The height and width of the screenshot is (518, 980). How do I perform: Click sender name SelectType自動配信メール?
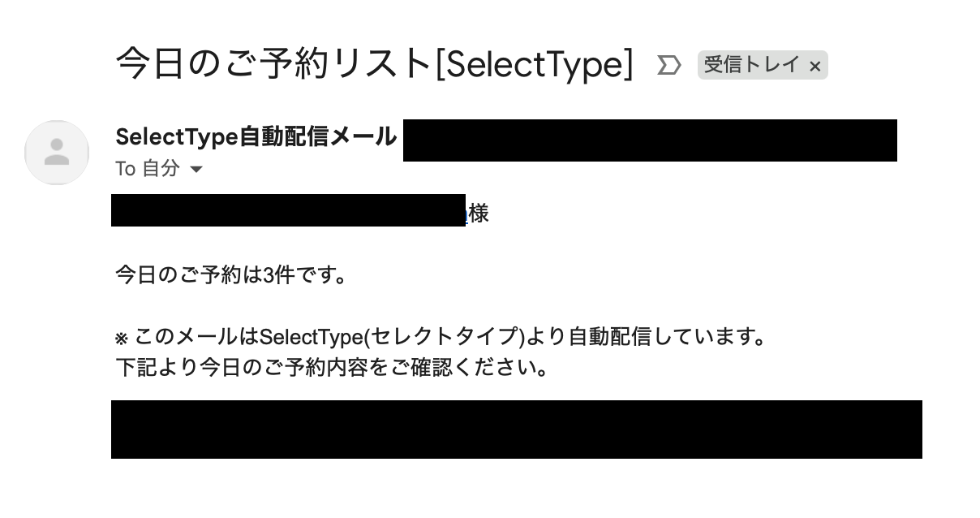[x=256, y=136]
